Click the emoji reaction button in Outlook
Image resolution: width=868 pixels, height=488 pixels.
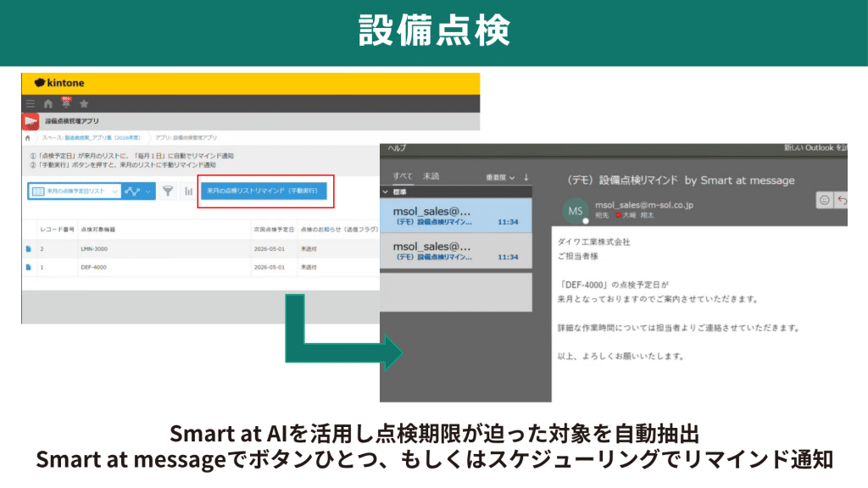pos(824,200)
